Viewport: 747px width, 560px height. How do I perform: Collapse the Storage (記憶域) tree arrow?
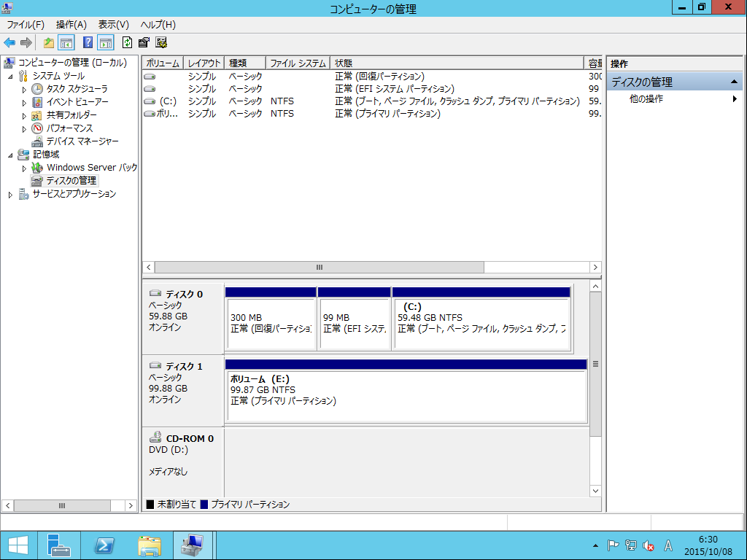[10, 155]
